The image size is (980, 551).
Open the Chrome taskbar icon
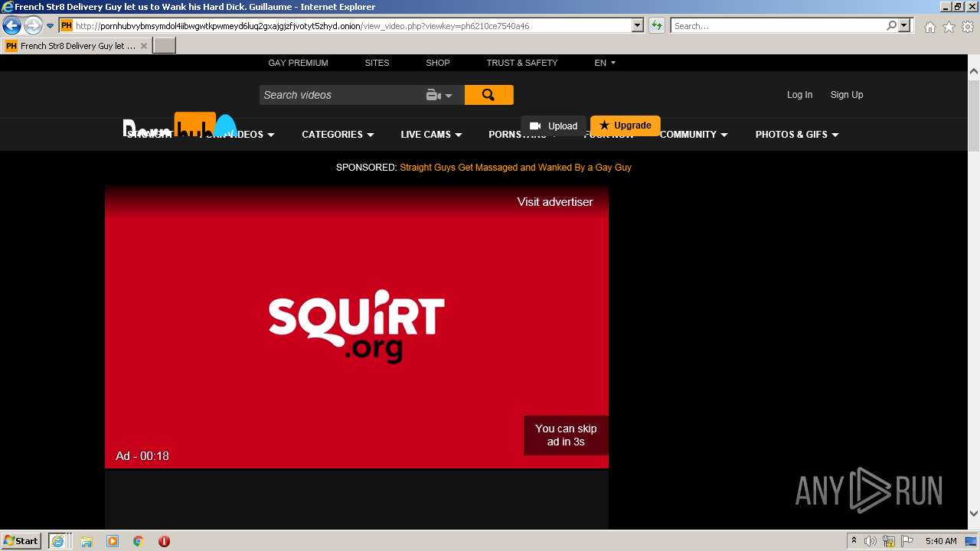[139, 541]
